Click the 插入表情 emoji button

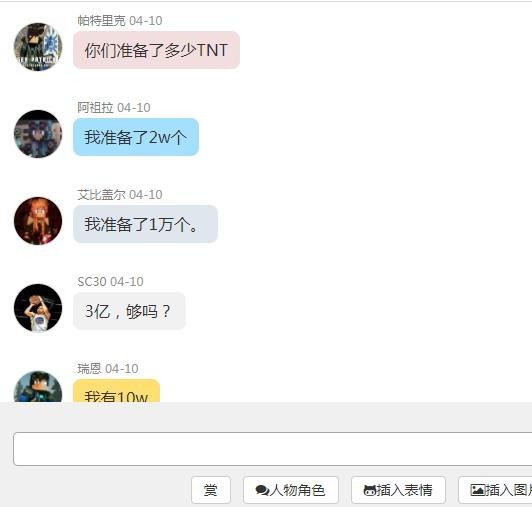(x=398, y=490)
